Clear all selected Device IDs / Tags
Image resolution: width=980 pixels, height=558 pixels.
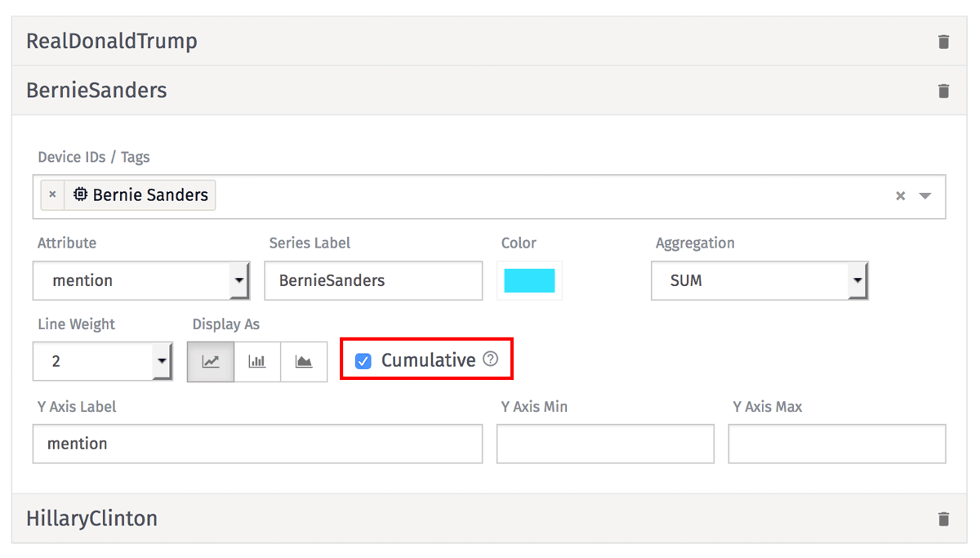(900, 196)
